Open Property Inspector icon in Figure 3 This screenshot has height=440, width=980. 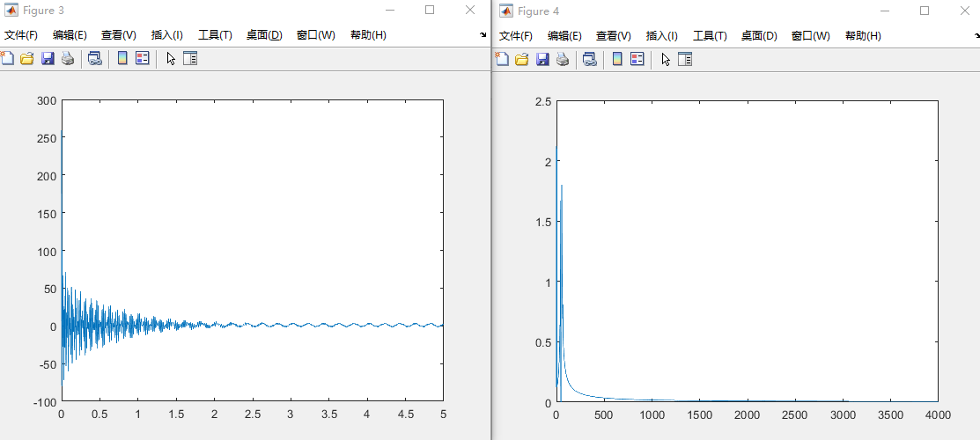pos(190,59)
